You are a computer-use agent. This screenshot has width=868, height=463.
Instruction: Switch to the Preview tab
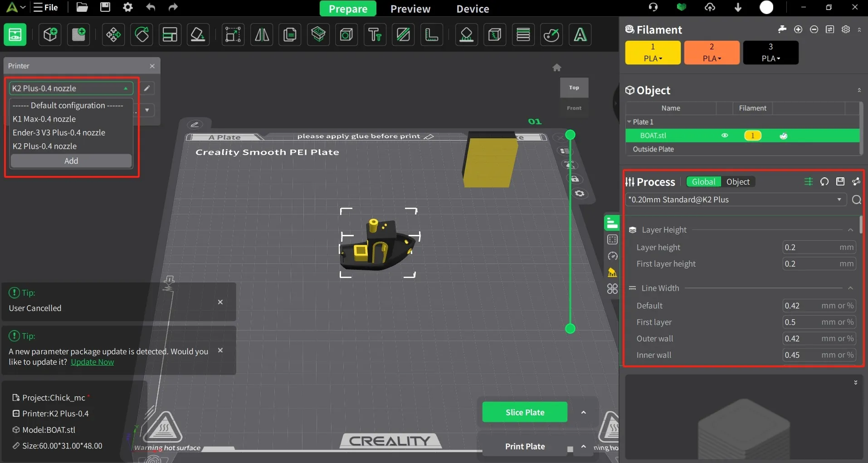[410, 9]
